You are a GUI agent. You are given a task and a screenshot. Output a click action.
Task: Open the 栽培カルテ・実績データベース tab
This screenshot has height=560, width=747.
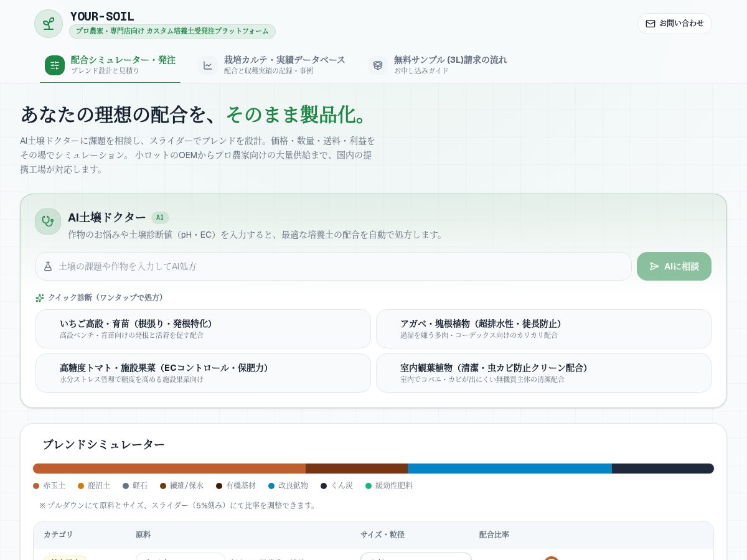tap(272, 65)
